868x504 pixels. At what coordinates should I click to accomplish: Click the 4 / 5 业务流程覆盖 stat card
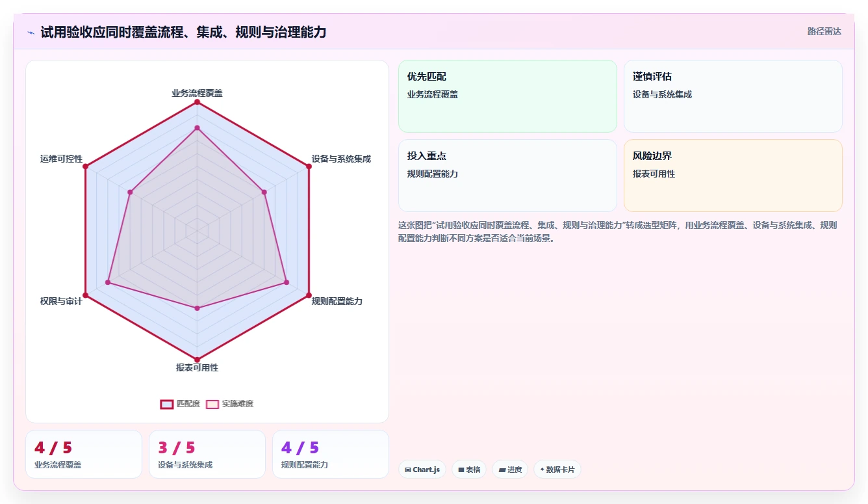point(84,454)
